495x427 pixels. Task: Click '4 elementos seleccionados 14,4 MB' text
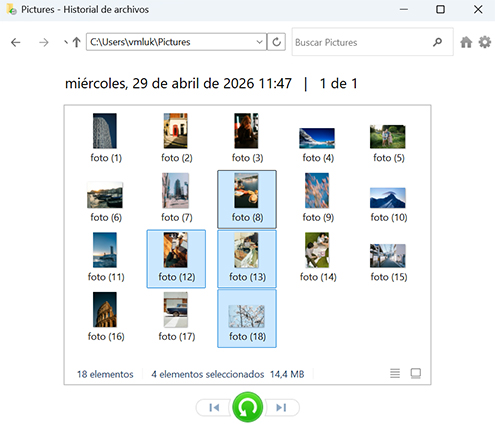click(x=228, y=374)
